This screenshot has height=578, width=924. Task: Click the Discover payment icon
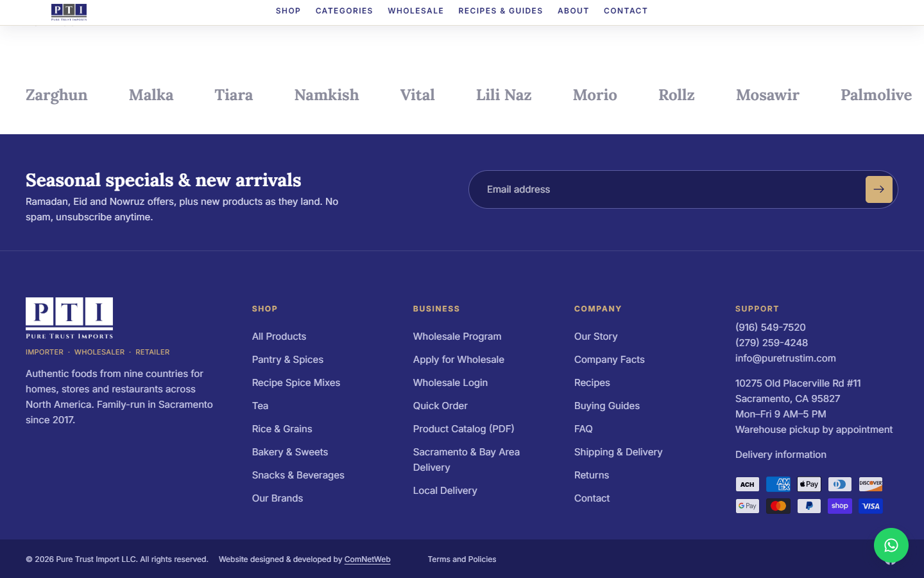[870, 484]
